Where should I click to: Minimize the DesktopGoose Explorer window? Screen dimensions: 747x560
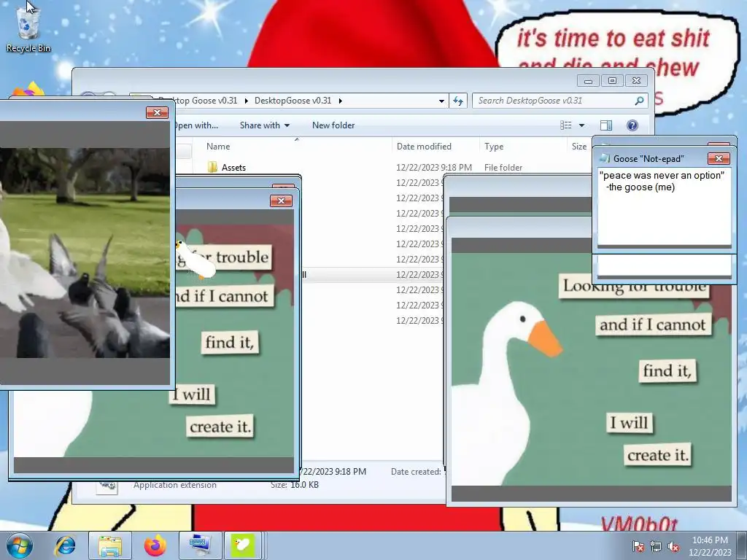coord(589,80)
